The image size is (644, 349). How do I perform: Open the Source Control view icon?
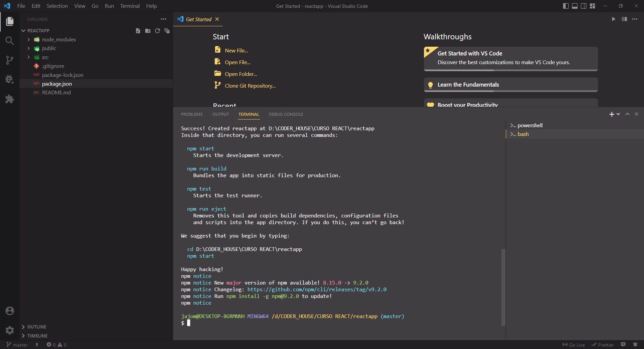tap(10, 60)
